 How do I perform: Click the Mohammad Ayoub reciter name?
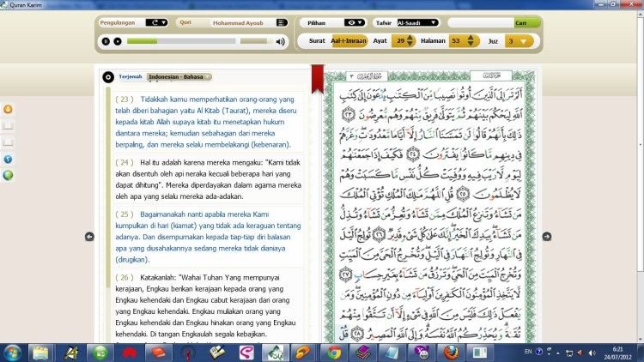(238, 23)
